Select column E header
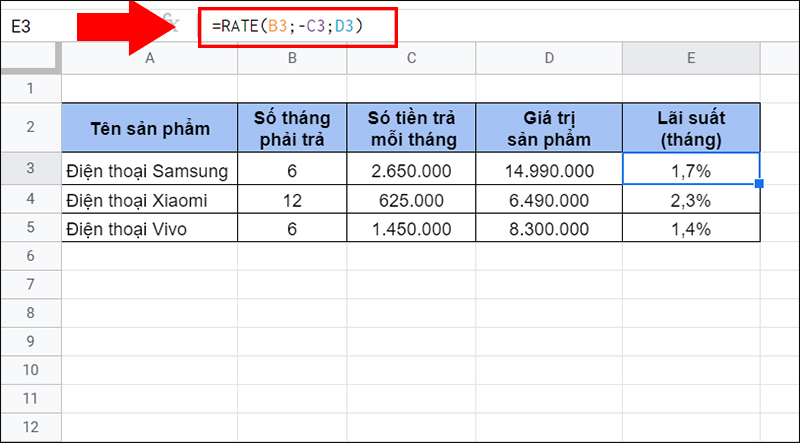 point(690,59)
